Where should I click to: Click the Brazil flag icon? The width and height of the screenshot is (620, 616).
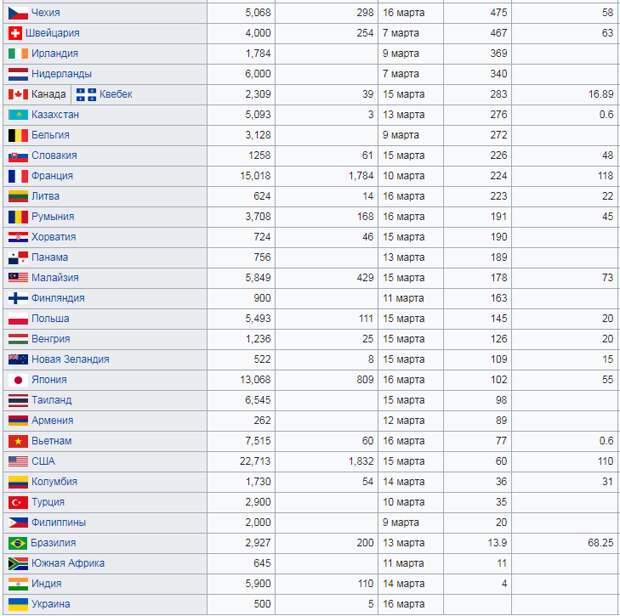(18, 543)
